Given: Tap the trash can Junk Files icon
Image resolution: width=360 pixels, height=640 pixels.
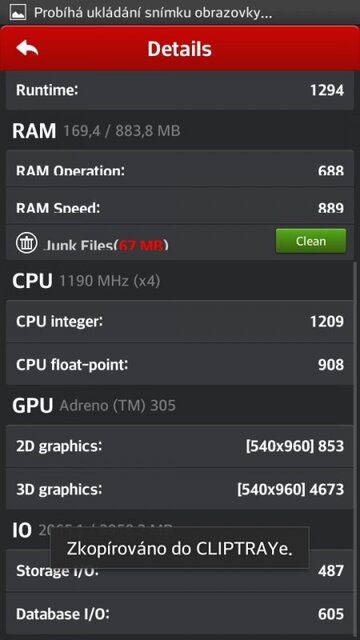Looking at the screenshot, I should coord(27,243).
